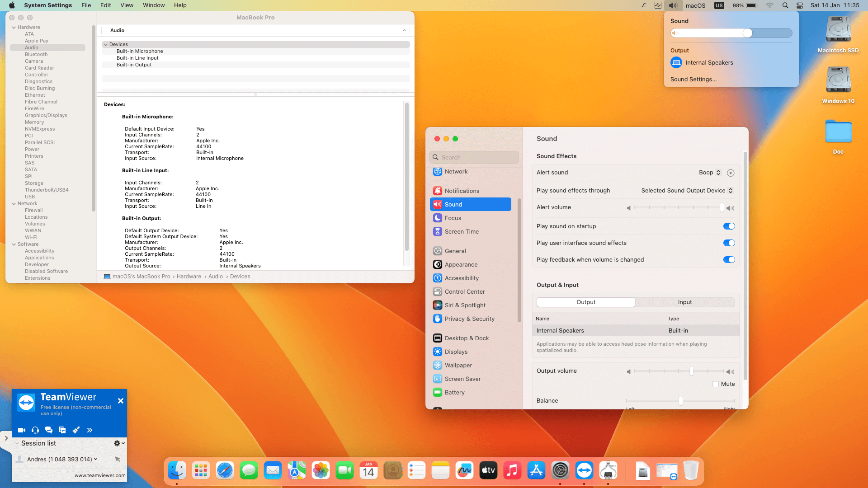
Task: Open the TeamViewer session gear dropdown
Action: coord(119,443)
